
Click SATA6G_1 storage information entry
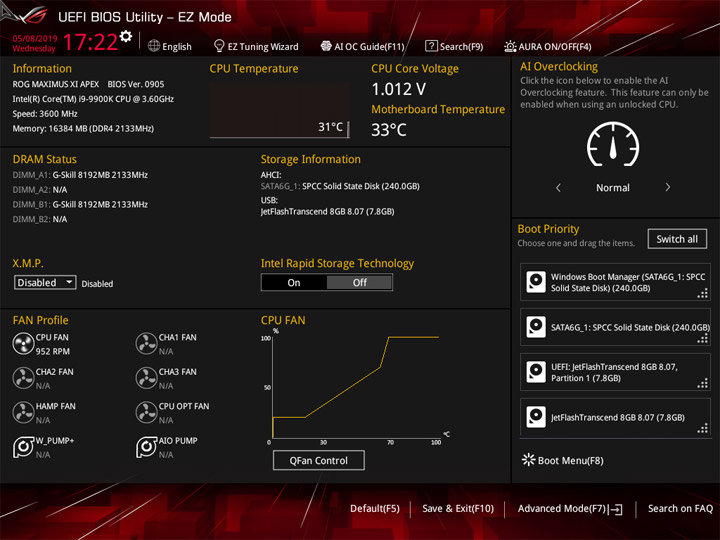340,186
